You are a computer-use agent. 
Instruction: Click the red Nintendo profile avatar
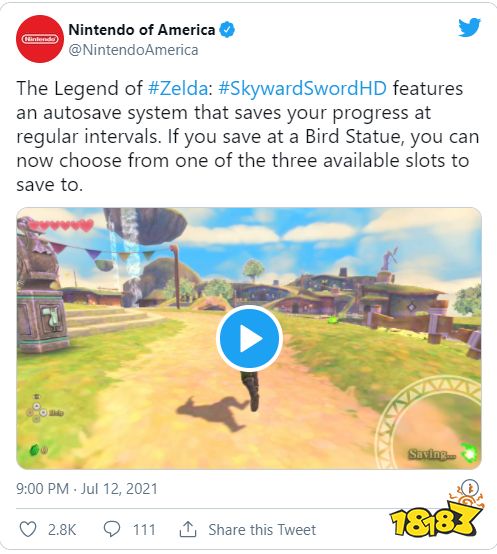(40, 39)
